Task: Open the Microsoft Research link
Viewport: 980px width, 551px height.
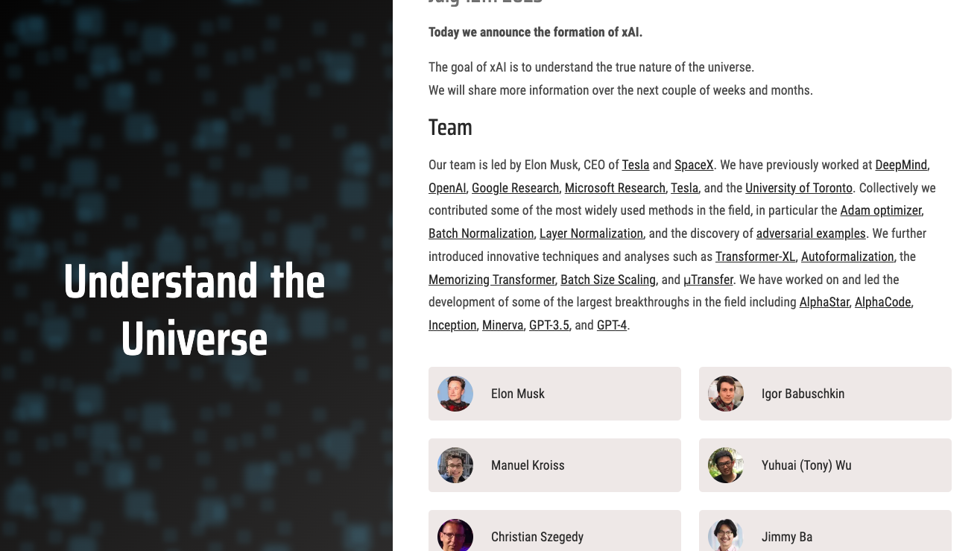Action: [615, 188]
